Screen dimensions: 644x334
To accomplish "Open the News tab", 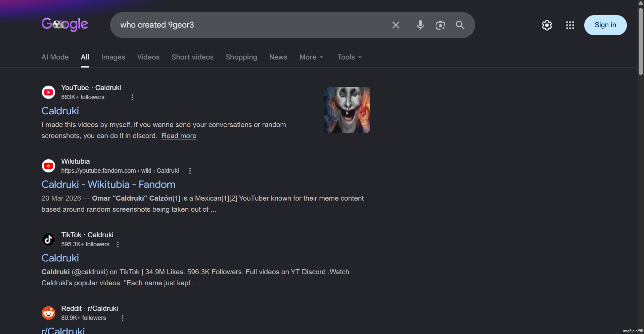I will click(x=278, y=57).
